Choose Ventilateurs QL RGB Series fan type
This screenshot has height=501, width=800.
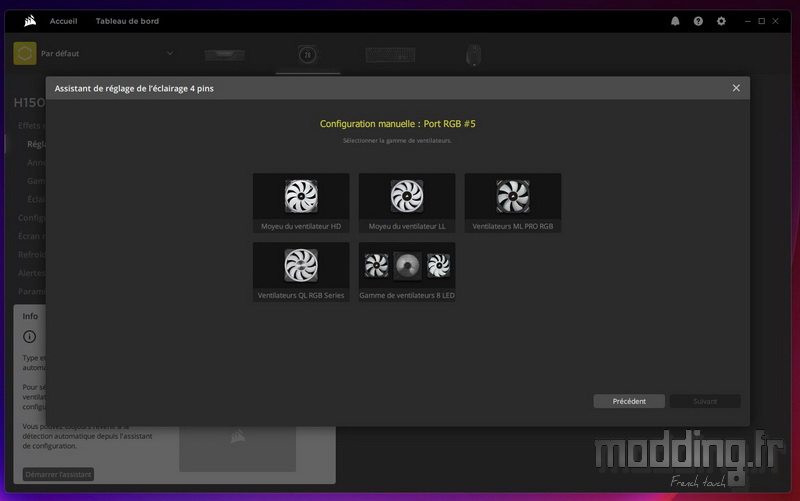[301, 272]
